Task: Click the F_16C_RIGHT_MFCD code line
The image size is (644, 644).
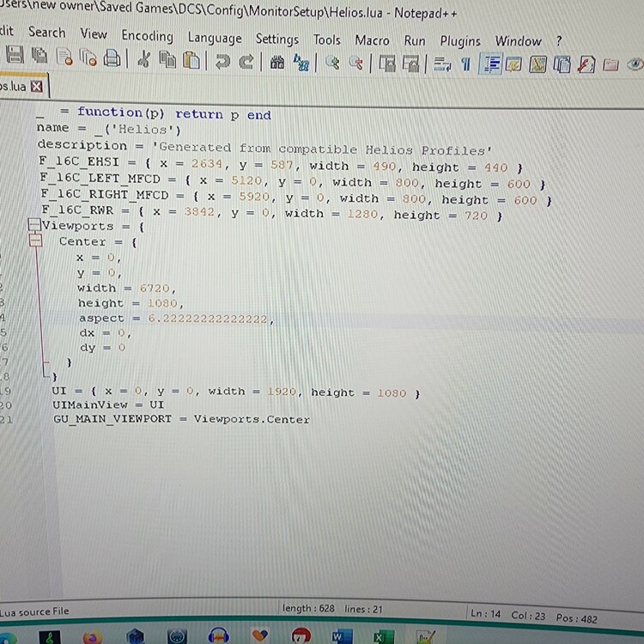Action: click(x=297, y=197)
